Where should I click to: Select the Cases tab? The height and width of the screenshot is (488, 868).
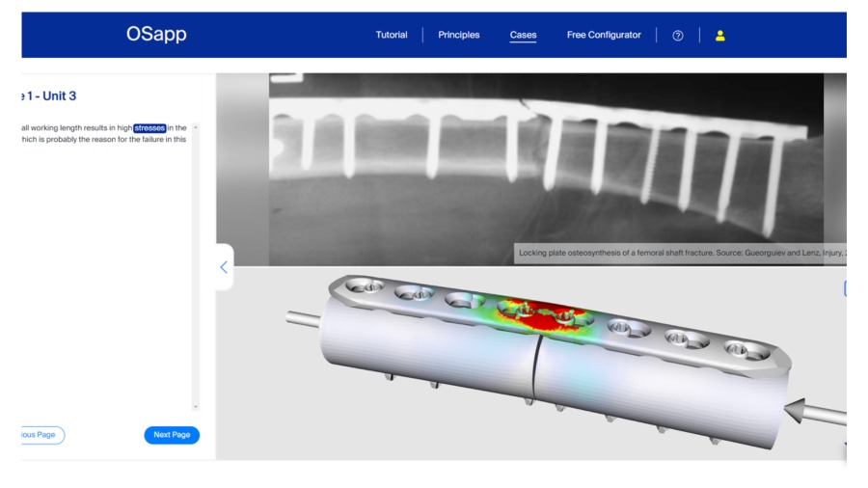[x=523, y=36]
